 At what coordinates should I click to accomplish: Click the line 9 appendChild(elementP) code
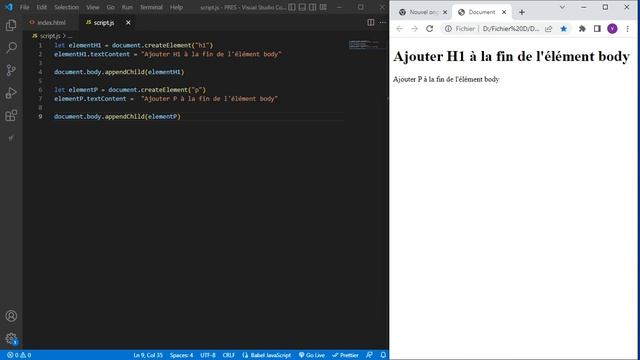coord(117,116)
